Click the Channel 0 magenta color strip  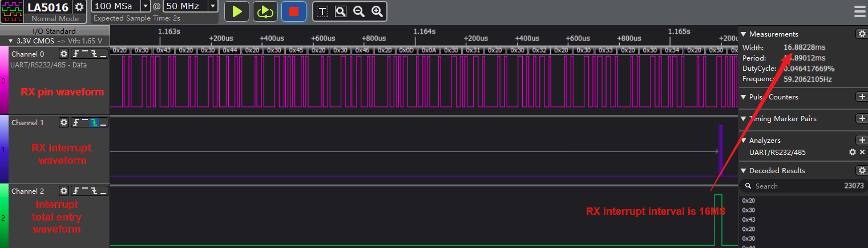coord(3,81)
